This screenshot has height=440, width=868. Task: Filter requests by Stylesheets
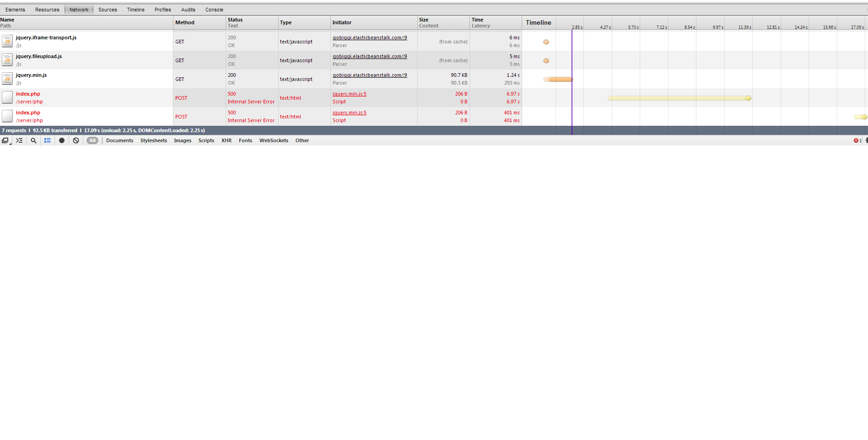154,141
